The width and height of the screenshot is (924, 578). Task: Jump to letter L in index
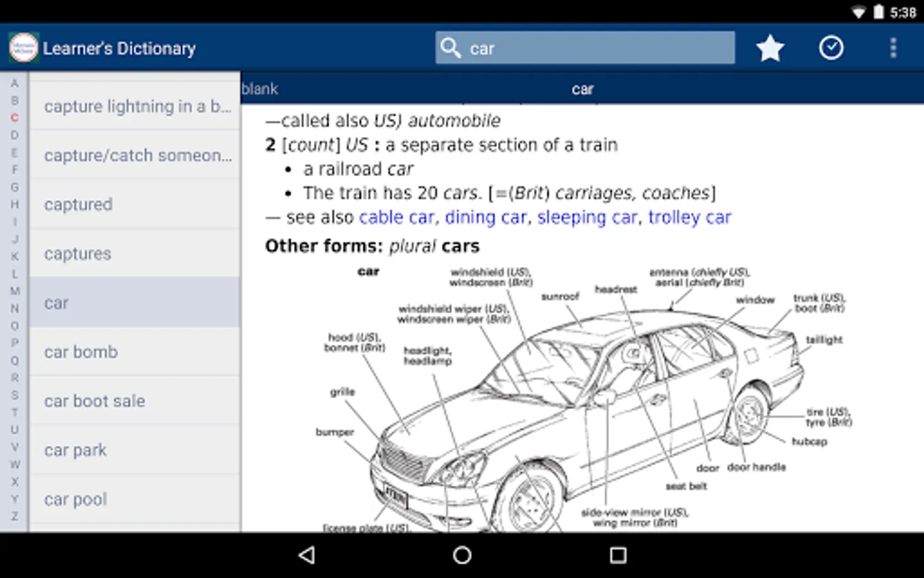(x=14, y=274)
